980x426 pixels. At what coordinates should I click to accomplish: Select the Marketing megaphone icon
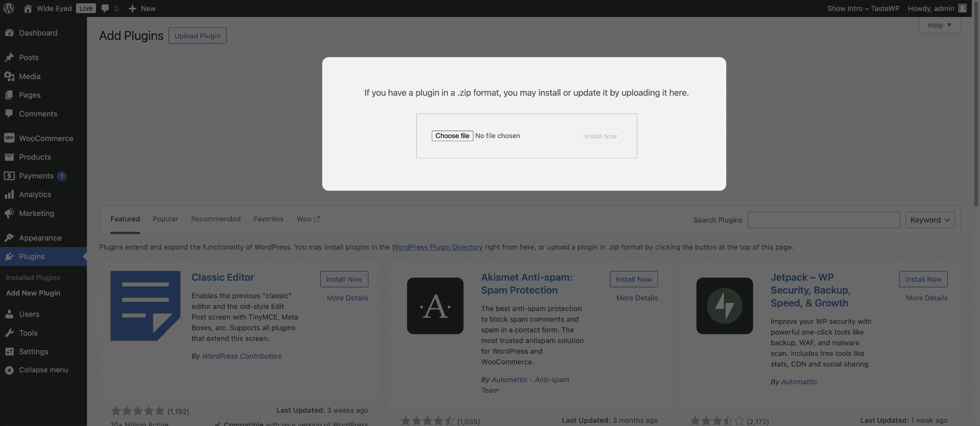click(10, 213)
